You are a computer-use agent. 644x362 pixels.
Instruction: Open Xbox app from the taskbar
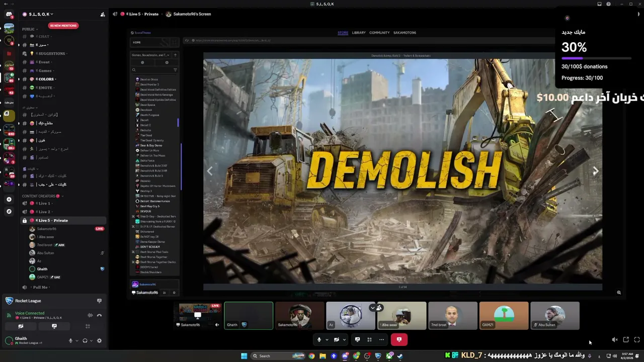[389, 356]
